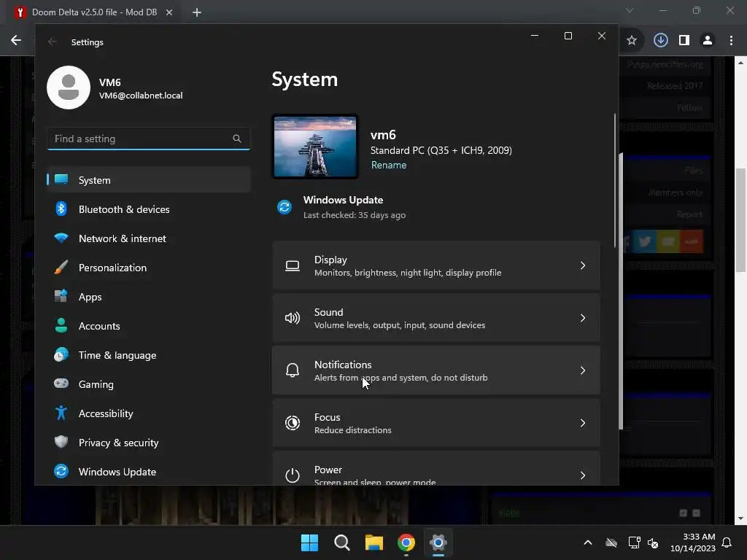Go to Network & internet settings

tap(149, 238)
